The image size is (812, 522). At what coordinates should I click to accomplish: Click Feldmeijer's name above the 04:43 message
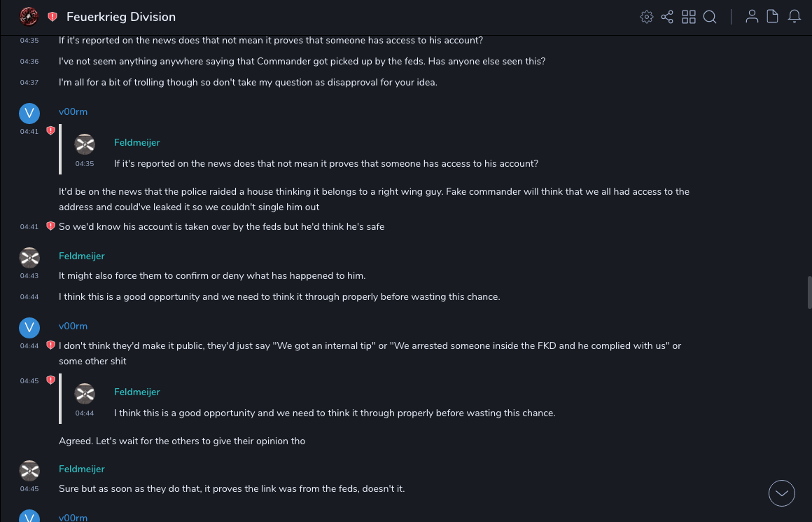coord(81,256)
